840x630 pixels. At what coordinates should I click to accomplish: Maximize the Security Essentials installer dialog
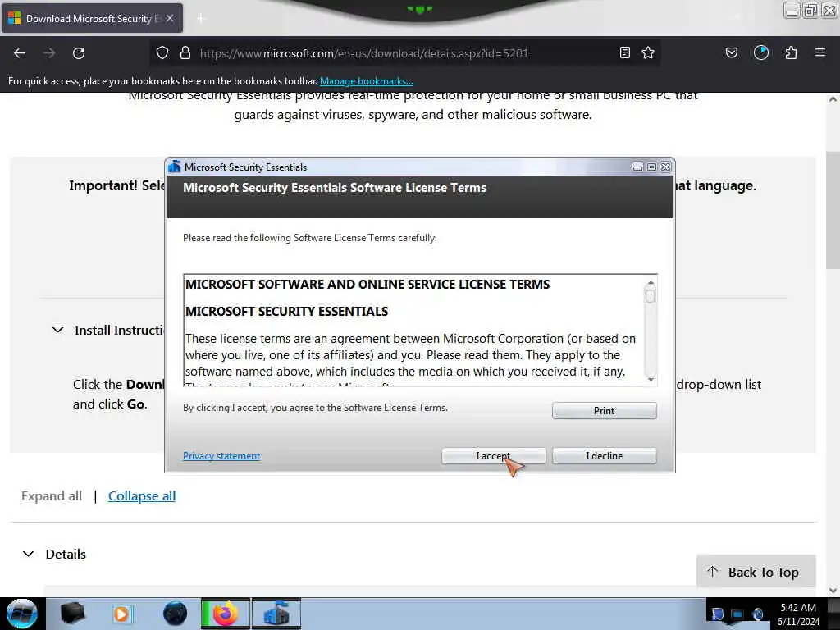(x=651, y=167)
